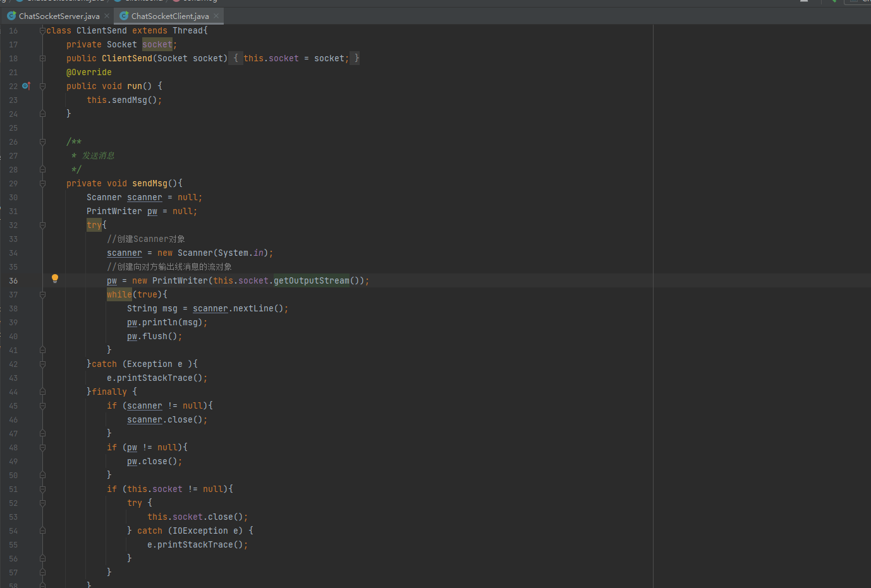Collapse the catch (IOException e) fold at line 54

42,531
